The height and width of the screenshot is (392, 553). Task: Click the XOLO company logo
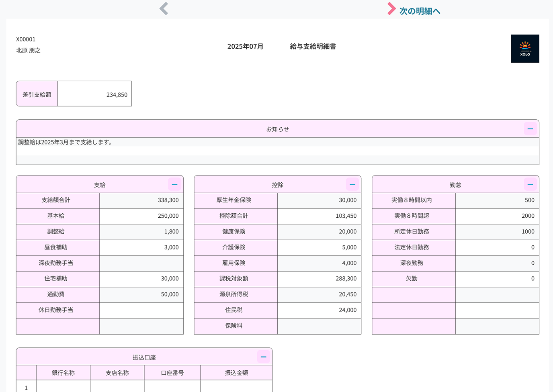click(525, 49)
